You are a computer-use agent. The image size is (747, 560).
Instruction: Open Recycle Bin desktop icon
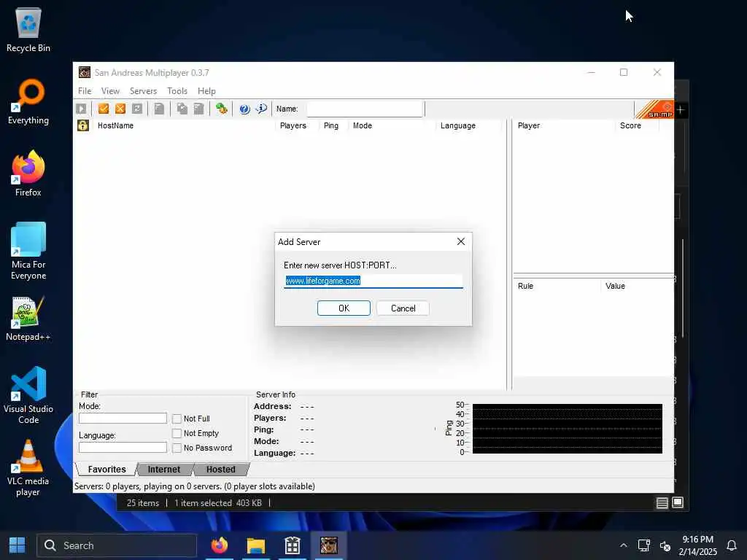pos(28,30)
